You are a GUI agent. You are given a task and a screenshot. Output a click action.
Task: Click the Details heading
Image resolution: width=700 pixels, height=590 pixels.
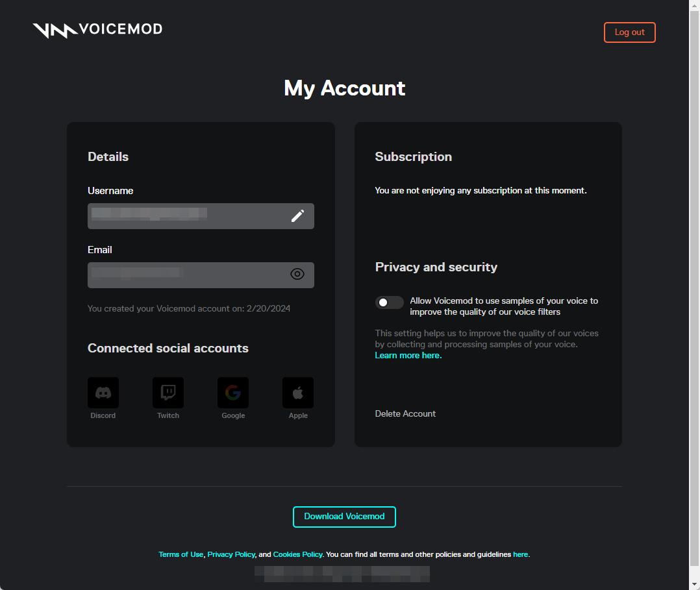[108, 156]
